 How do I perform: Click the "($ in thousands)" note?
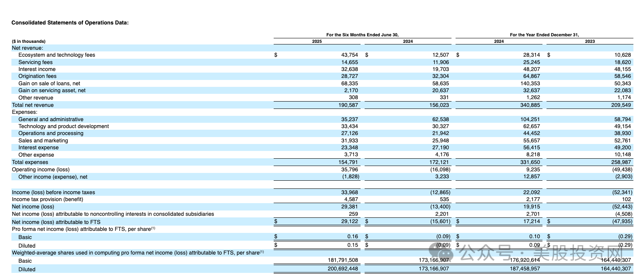[x=29, y=41]
